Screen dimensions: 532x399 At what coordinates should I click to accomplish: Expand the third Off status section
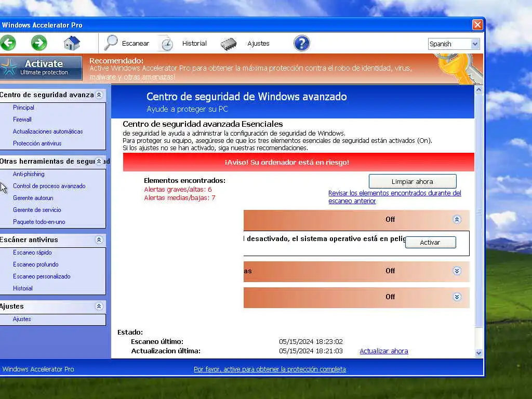click(x=457, y=297)
